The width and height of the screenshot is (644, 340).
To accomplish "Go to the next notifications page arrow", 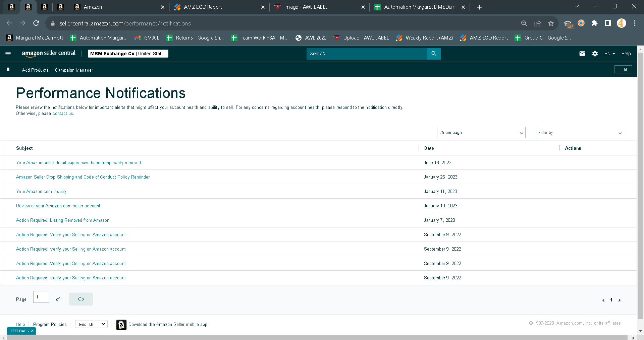I will 620,300.
